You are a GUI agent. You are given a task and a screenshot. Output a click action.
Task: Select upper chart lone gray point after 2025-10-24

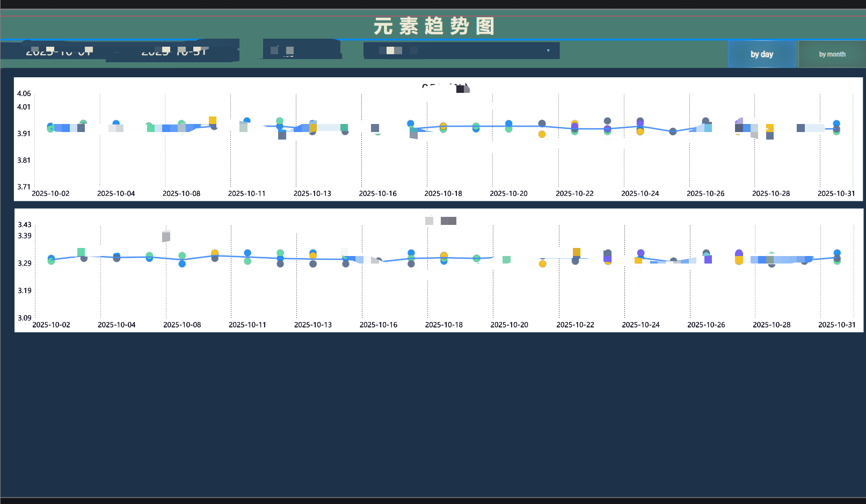673,132
